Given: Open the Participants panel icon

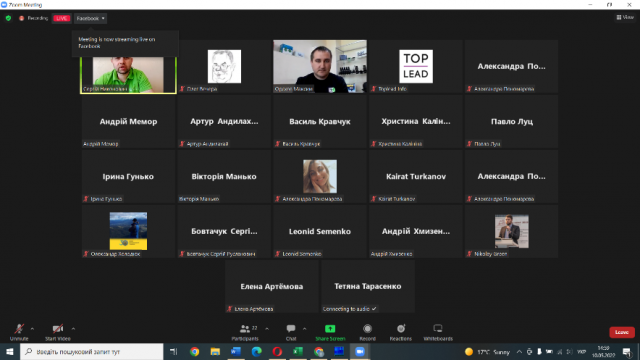Looking at the screenshot, I should pyautogui.click(x=245, y=329).
